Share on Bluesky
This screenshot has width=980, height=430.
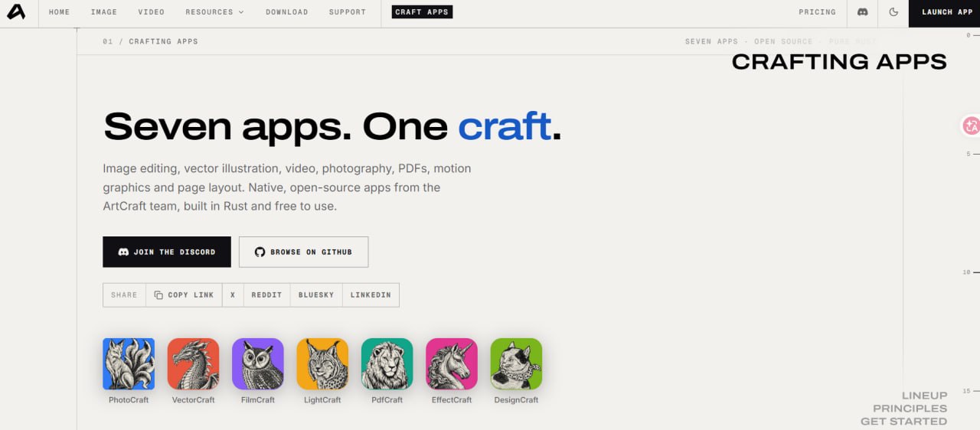pyautogui.click(x=316, y=295)
